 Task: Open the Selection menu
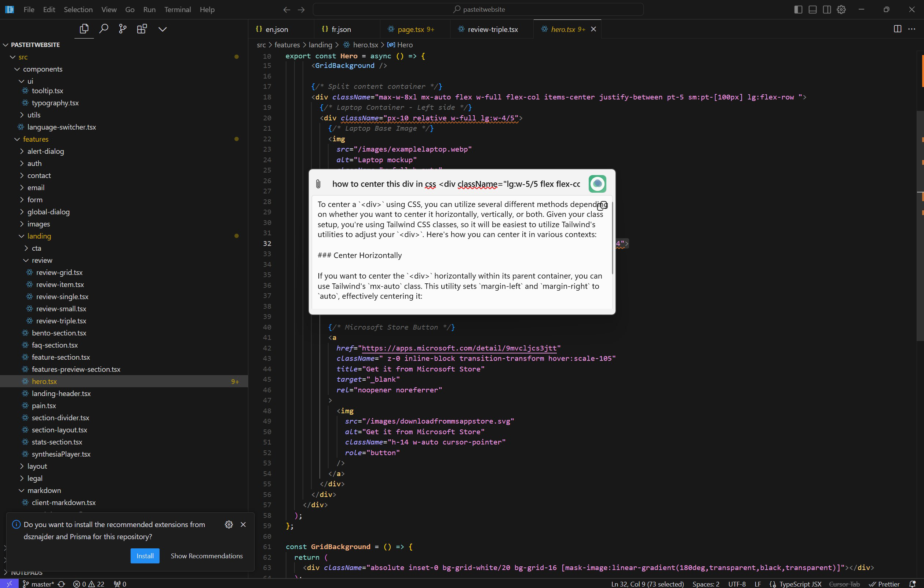[x=78, y=10]
